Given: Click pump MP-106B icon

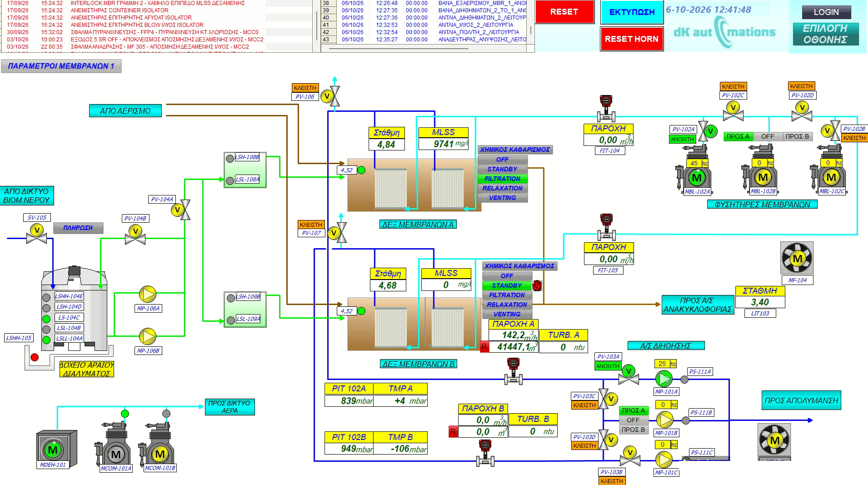Looking at the screenshot, I should tap(147, 336).
